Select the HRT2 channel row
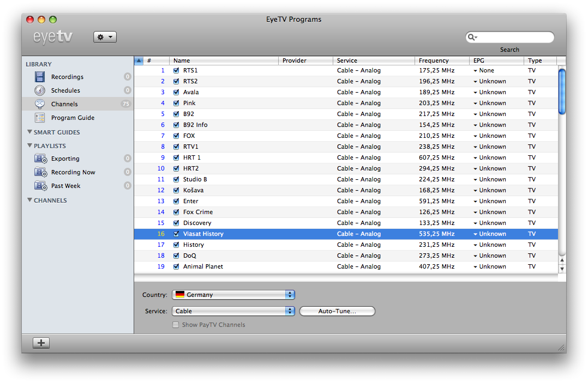 tap(346, 168)
